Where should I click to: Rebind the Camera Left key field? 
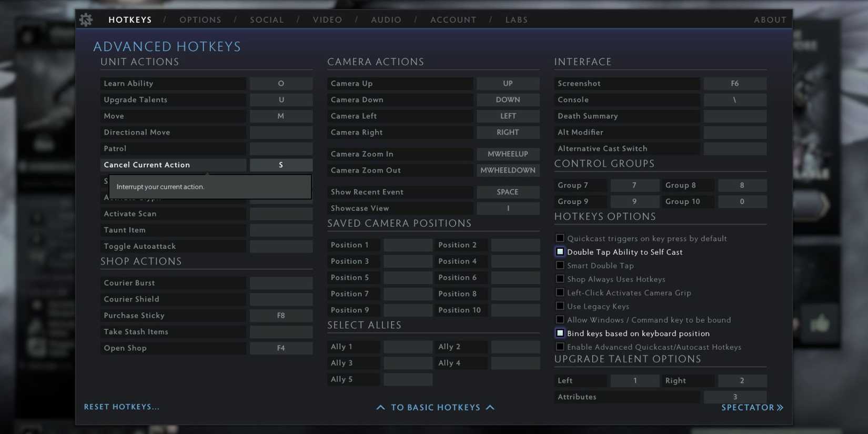pos(508,116)
